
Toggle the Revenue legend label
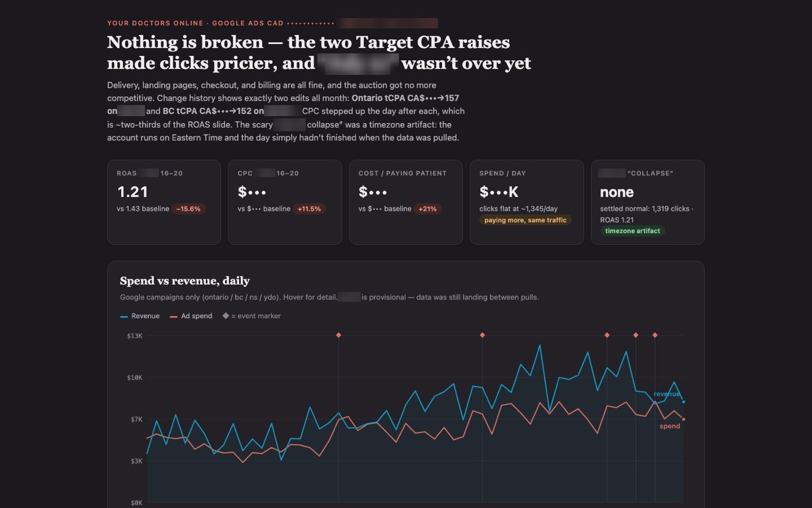145,316
